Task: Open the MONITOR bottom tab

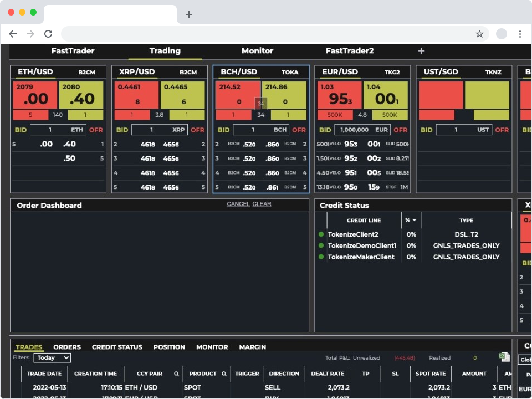Action: click(x=212, y=347)
